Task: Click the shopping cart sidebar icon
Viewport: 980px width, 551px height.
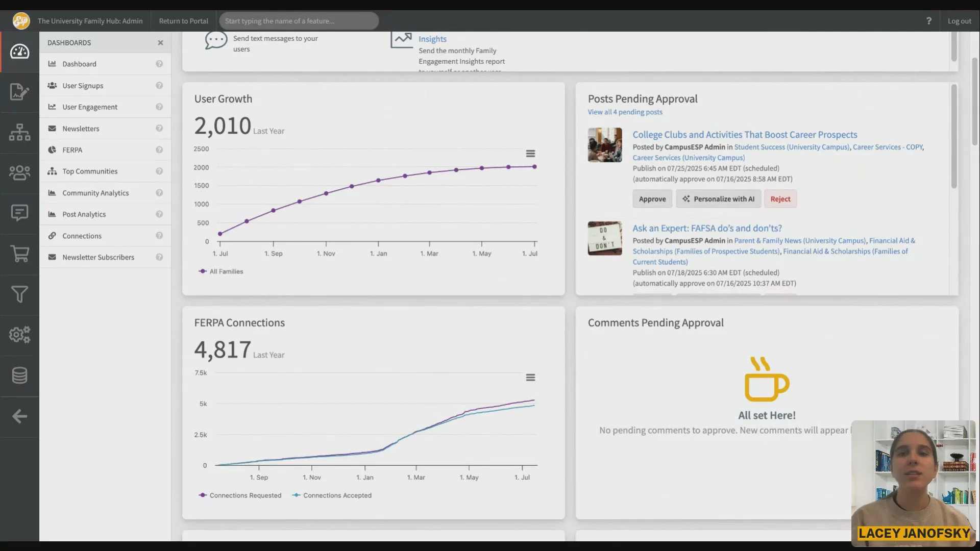Action: click(19, 254)
